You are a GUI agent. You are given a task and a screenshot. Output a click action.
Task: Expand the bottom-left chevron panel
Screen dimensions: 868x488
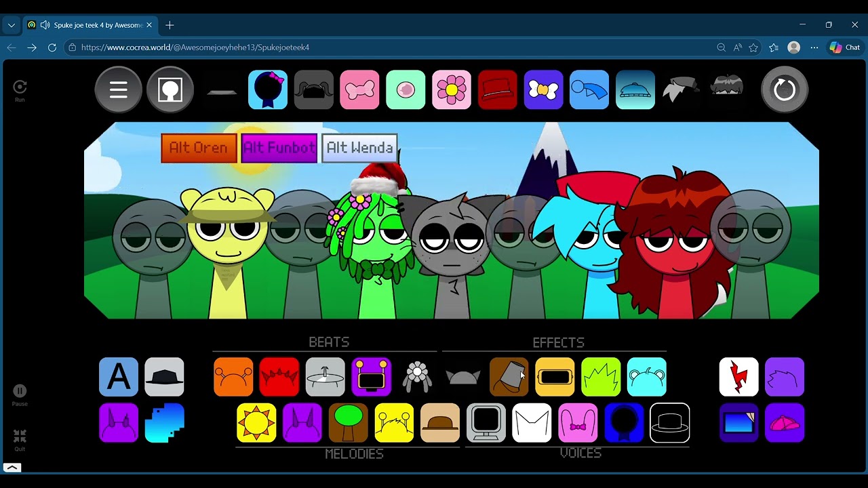[x=12, y=468]
